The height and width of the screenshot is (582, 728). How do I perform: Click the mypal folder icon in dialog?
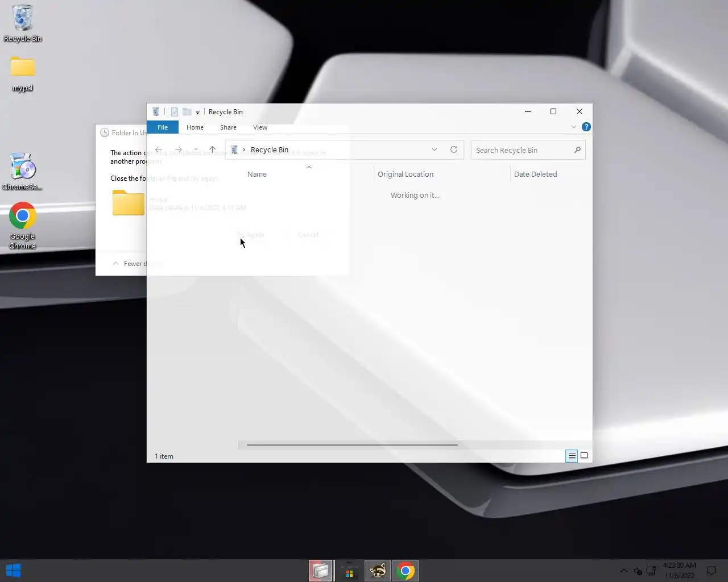pyautogui.click(x=129, y=203)
